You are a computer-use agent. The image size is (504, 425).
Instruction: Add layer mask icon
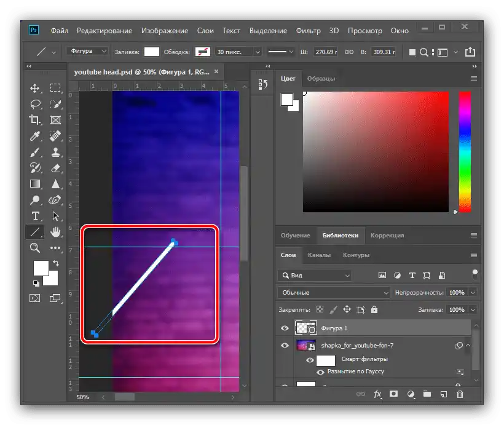point(393,394)
